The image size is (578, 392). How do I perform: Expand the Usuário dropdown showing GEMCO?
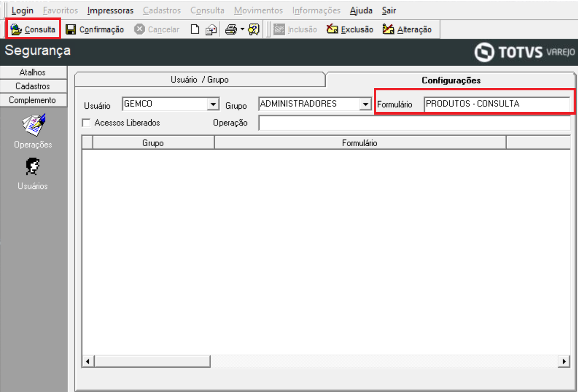click(213, 104)
